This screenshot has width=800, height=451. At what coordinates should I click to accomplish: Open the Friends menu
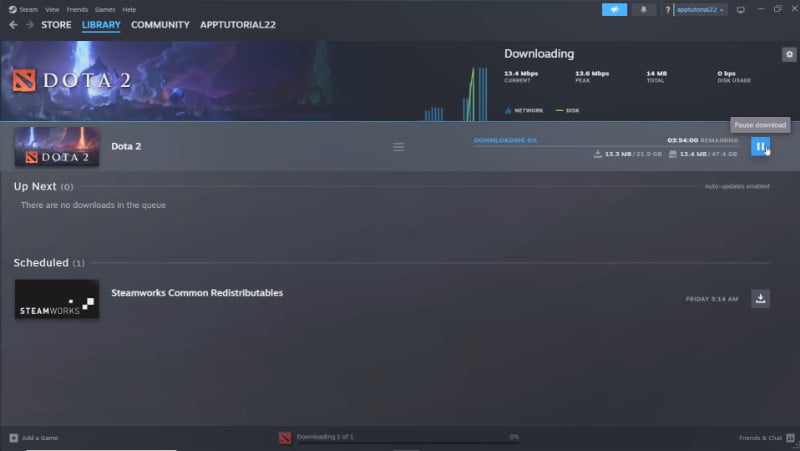77,9
